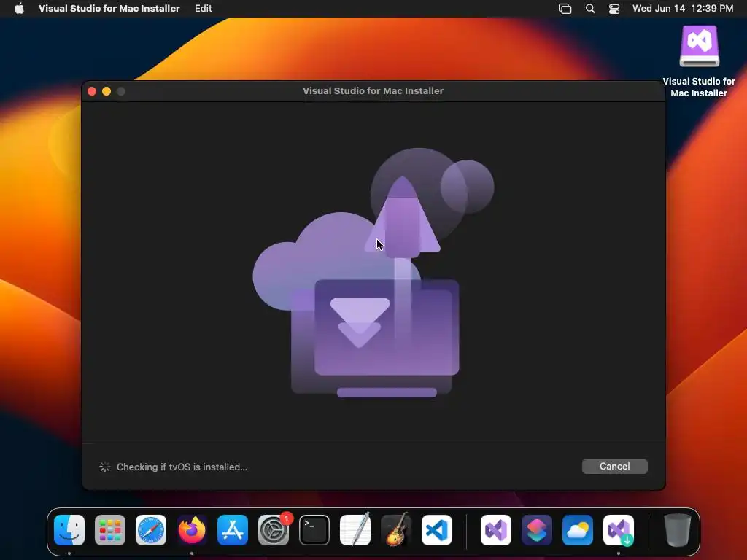Click the installer rocket illustration
This screenshot has height=560, width=747.
(x=373, y=273)
